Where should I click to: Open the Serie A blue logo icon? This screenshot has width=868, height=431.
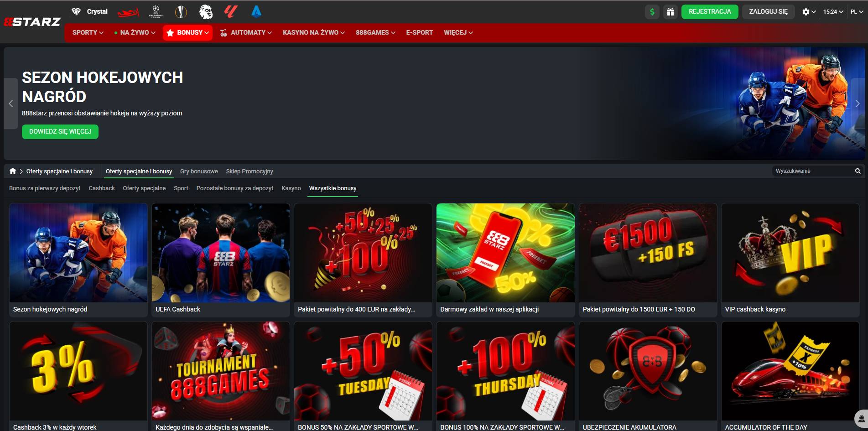[256, 12]
